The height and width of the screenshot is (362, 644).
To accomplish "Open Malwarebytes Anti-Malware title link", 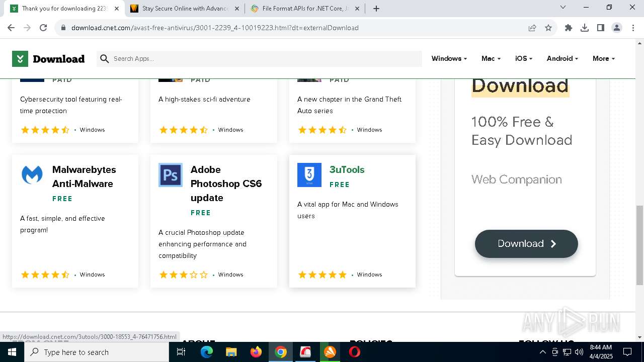I will pos(84,176).
